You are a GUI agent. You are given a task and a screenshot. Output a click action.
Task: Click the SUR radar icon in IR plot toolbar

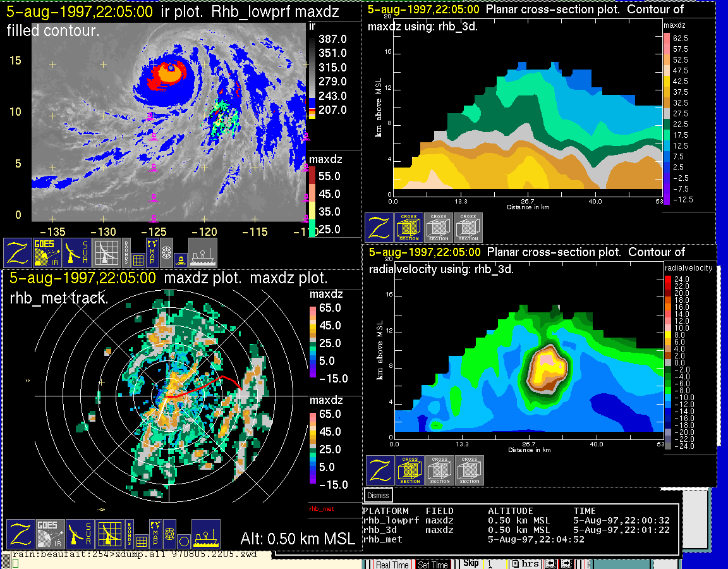coord(78,253)
